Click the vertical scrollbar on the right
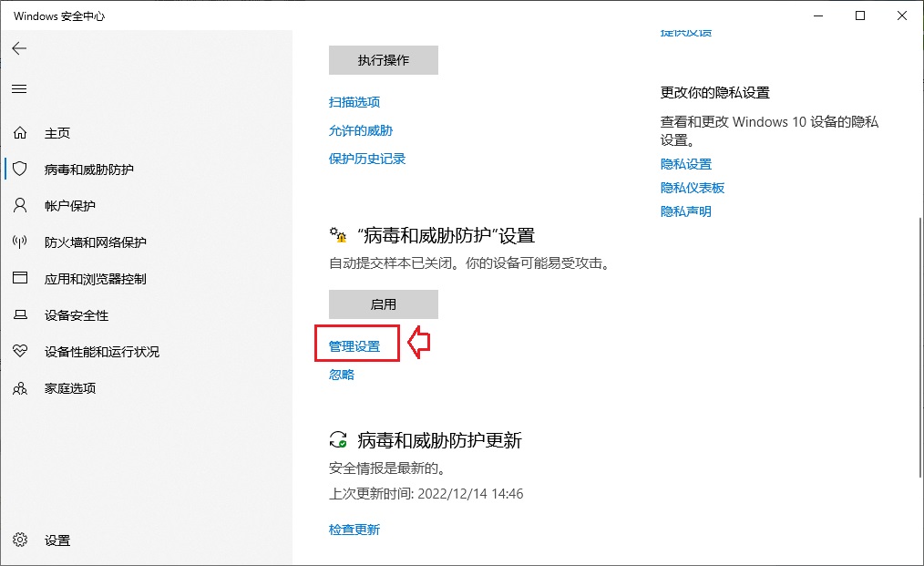The height and width of the screenshot is (566, 924). (x=919, y=346)
